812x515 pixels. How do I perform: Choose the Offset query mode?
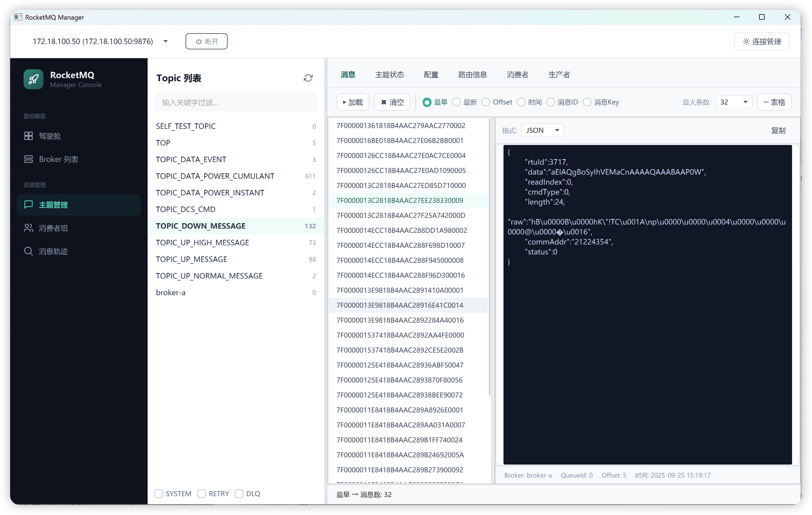coord(485,102)
